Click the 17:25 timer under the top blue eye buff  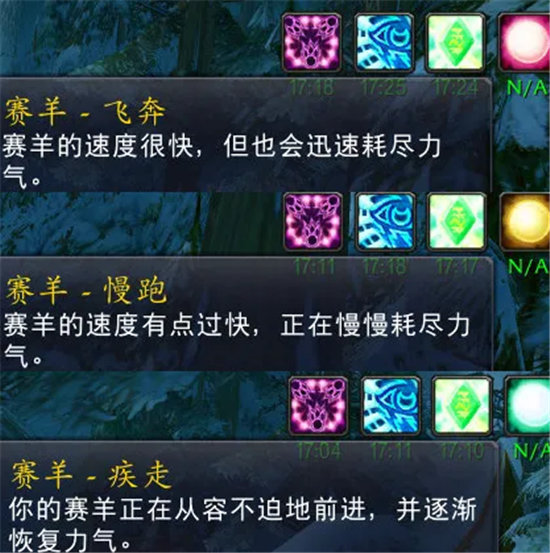(x=384, y=87)
